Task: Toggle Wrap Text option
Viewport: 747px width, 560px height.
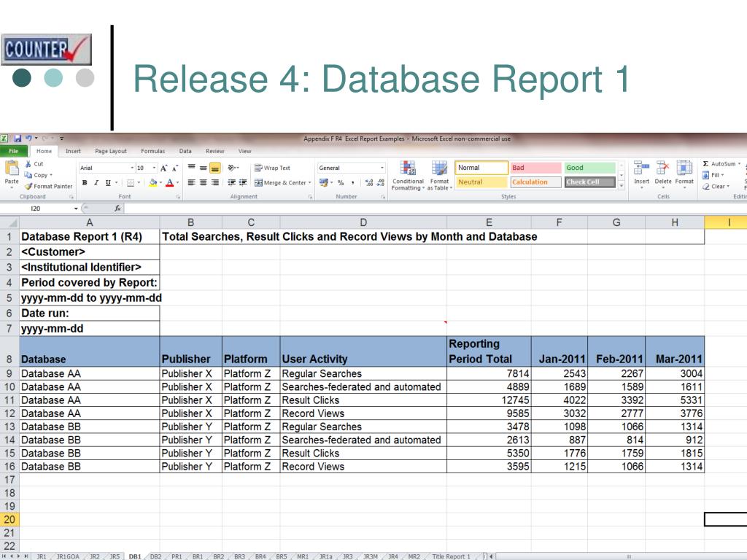Action: pos(272,168)
